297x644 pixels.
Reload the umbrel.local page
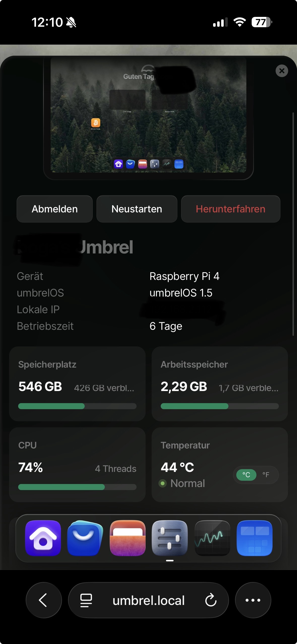[x=211, y=600]
